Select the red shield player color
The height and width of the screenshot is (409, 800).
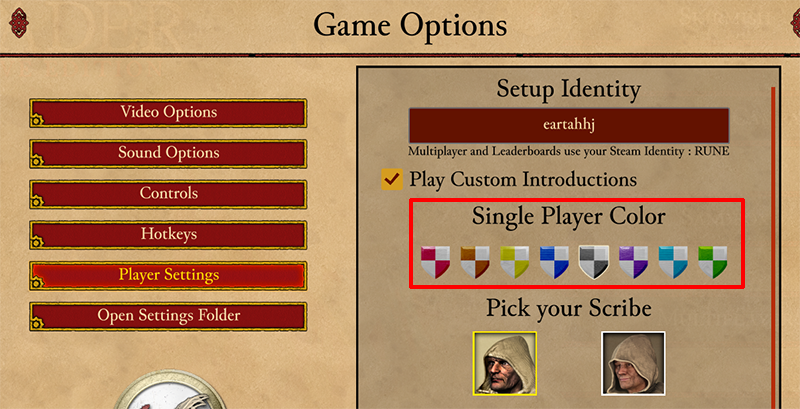(435, 262)
